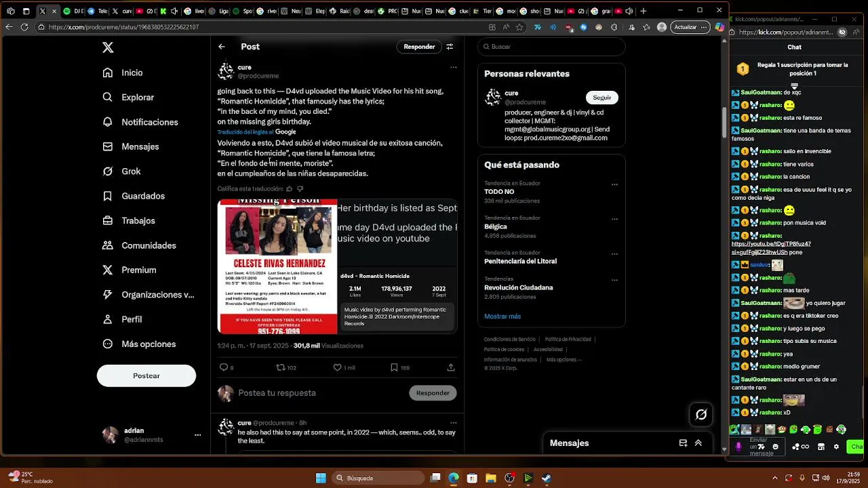Open options for Revolución Ciudadana trend

[614, 280]
